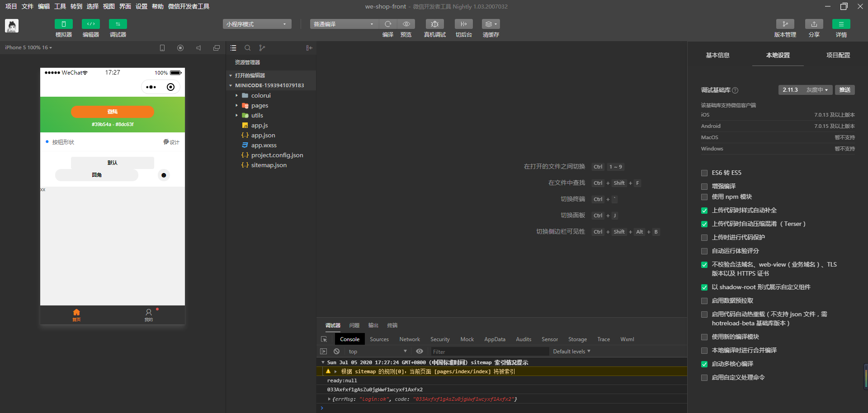Click the simulator record icon
The width and height of the screenshot is (868, 413).
click(x=180, y=48)
